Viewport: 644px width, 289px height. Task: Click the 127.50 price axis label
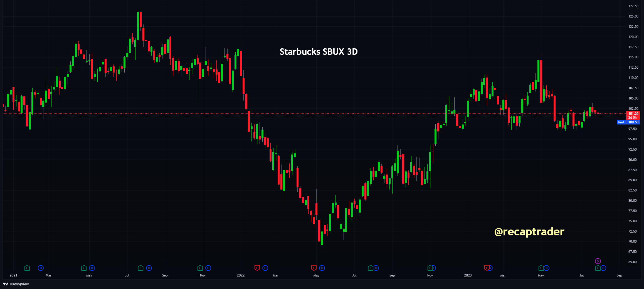(x=633, y=6)
